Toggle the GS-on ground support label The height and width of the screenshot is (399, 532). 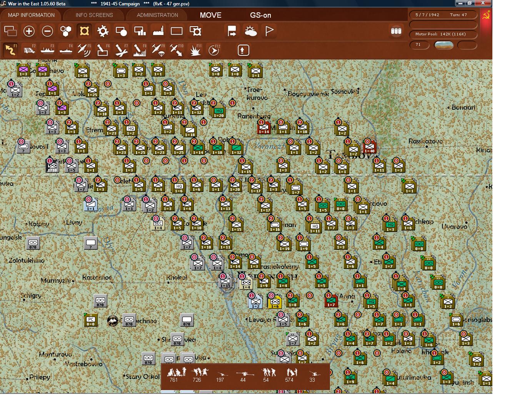tap(260, 15)
